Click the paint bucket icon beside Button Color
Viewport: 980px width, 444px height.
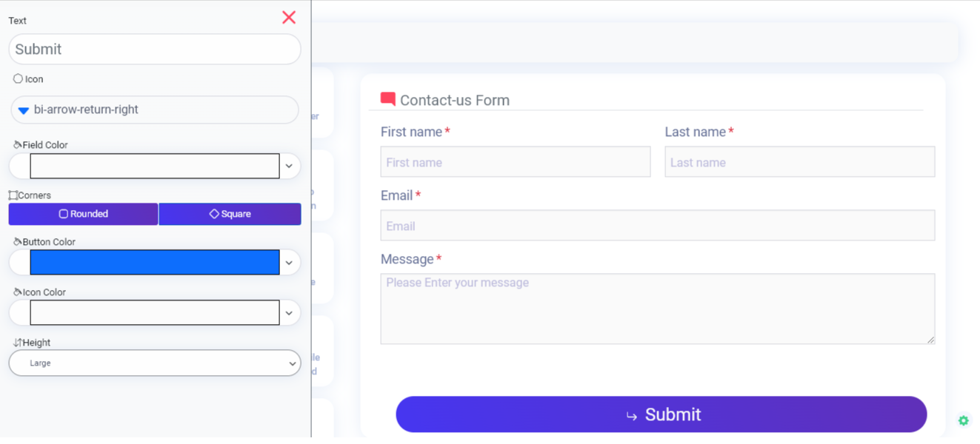click(x=17, y=242)
